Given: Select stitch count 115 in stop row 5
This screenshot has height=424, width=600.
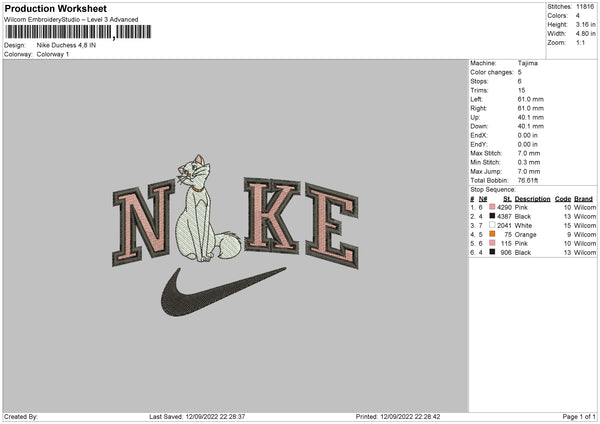Looking at the screenshot, I should 506,243.
